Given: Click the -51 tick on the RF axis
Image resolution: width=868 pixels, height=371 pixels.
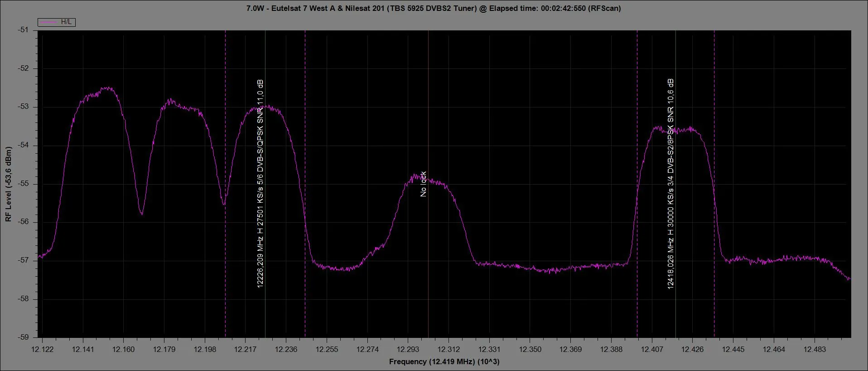Looking at the screenshot, I should click(x=23, y=30).
